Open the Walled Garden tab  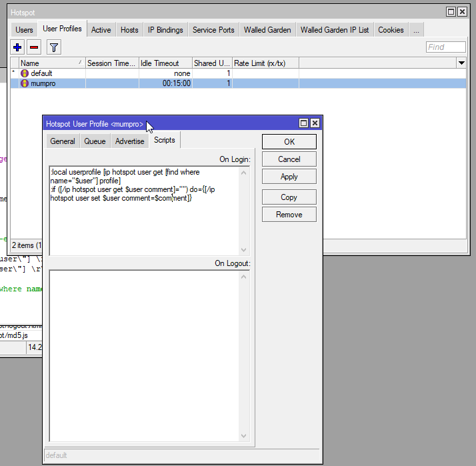pos(267,30)
